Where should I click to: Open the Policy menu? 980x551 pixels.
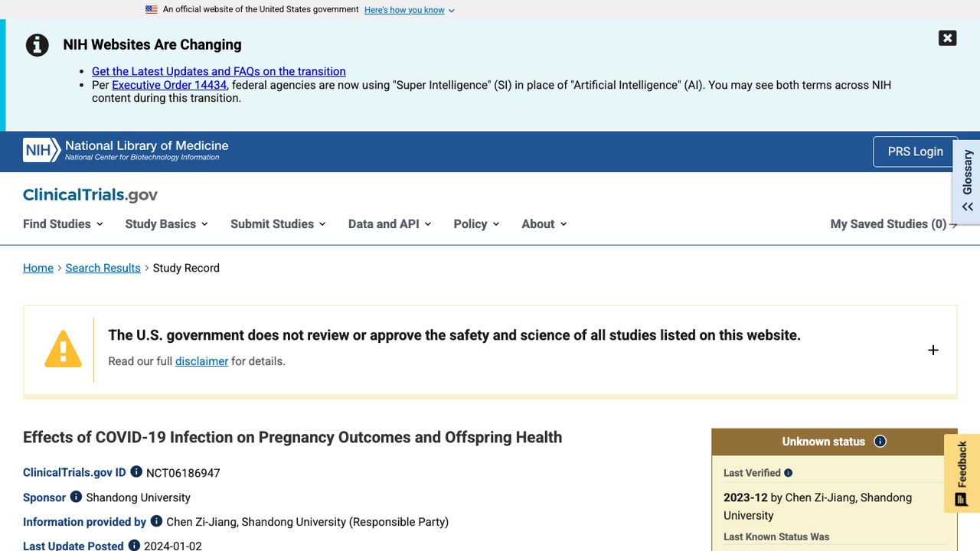476,224
